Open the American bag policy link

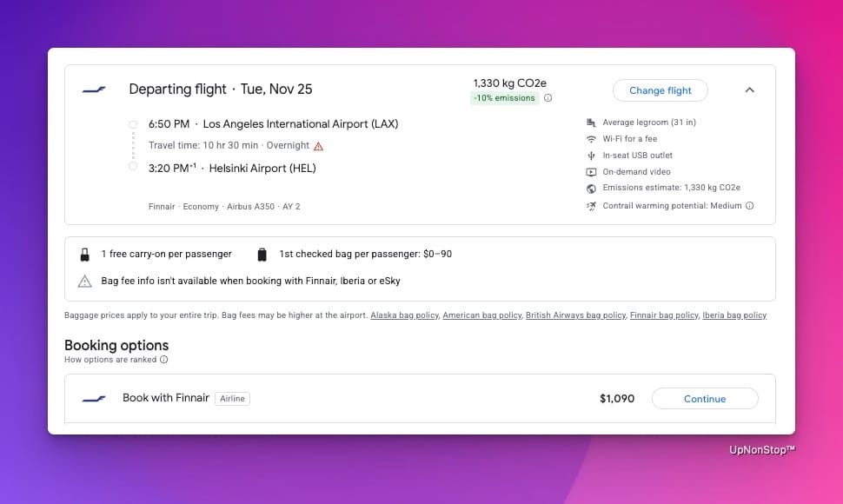(x=481, y=315)
